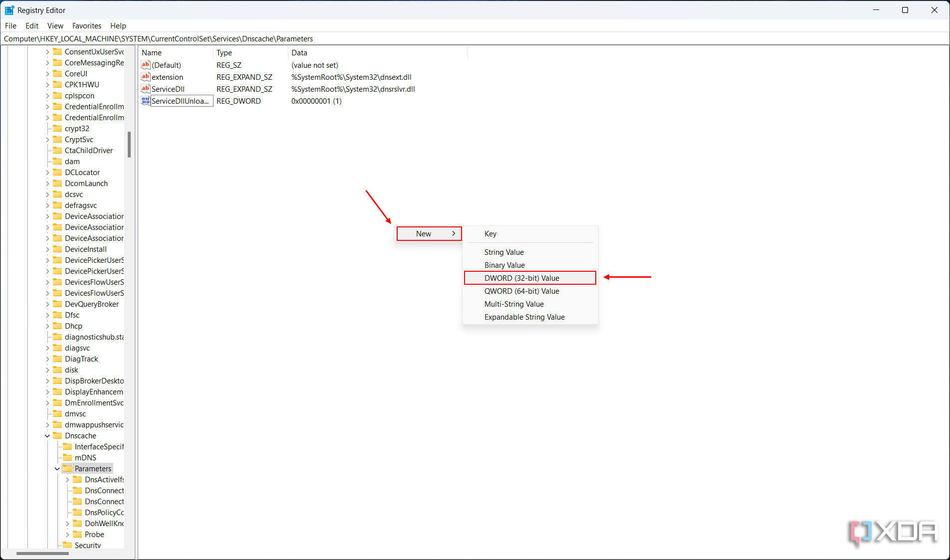Expand the DcomLaunch tree node
The width and height of the screenshot is (950, 560).
pyautogui.click(x=47, y=184)
